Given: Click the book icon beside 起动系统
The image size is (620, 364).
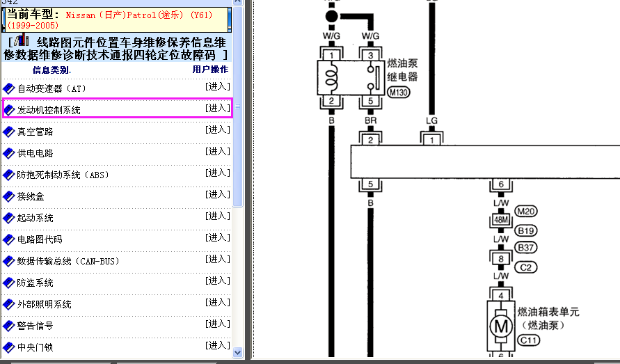Looking at the screenshot, I should coord(9,218).
